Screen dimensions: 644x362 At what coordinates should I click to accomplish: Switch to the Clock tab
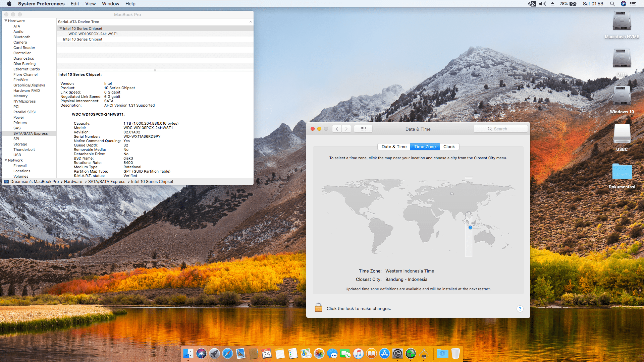[x=449, y=146]
